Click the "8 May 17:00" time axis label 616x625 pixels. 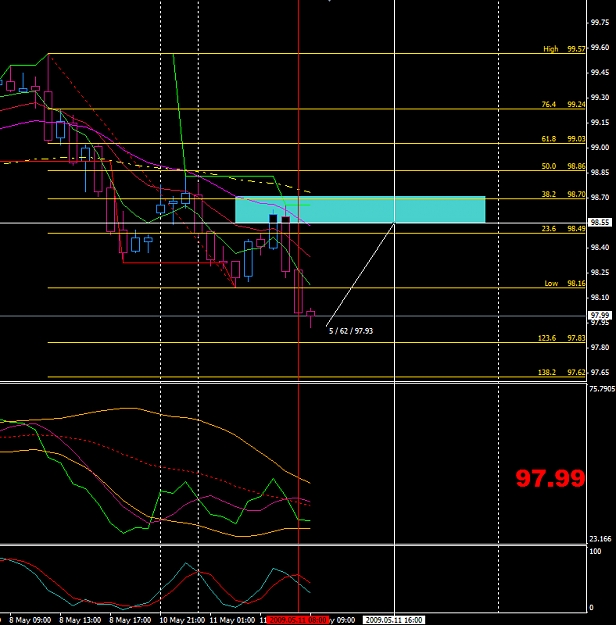130,620
